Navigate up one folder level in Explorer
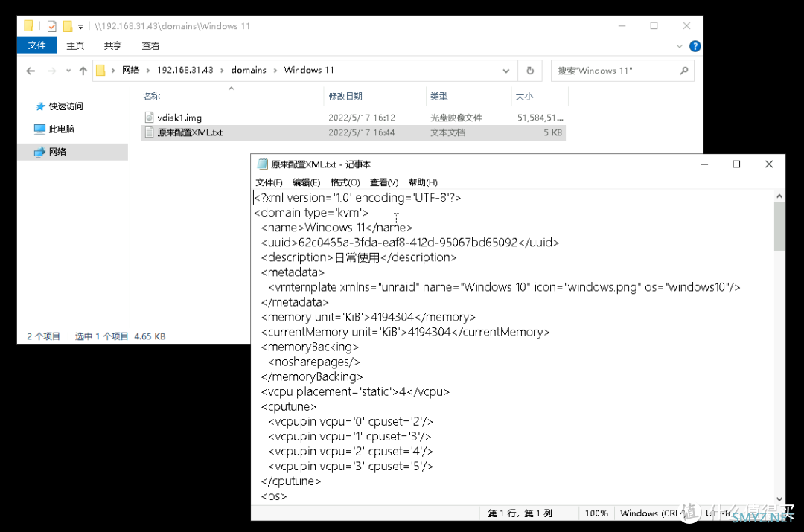 click(83, 71)
